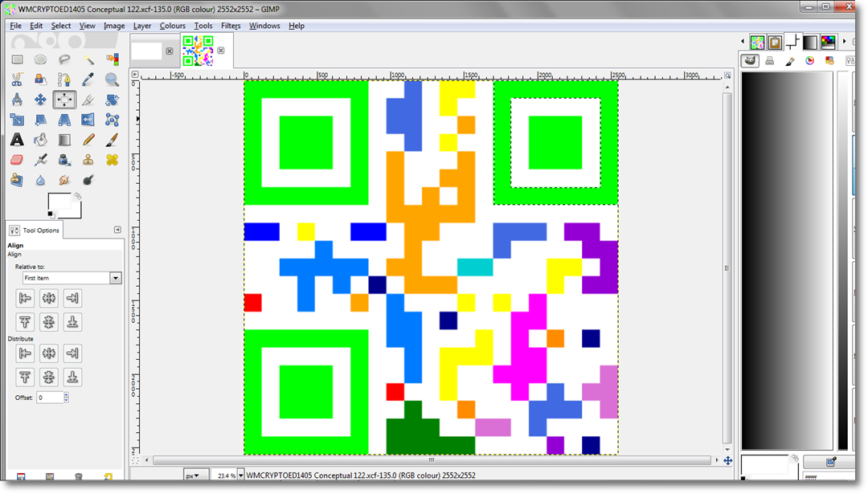Activate the Airbrush tool
Screen dimensions: 868x494
[x=40, y=160]
